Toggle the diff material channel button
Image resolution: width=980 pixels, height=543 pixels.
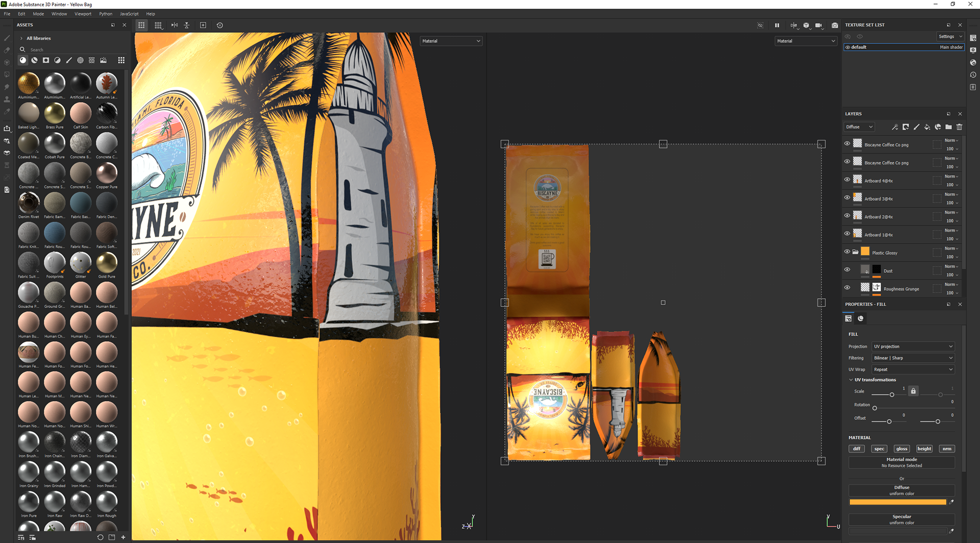tap(856, 449)
